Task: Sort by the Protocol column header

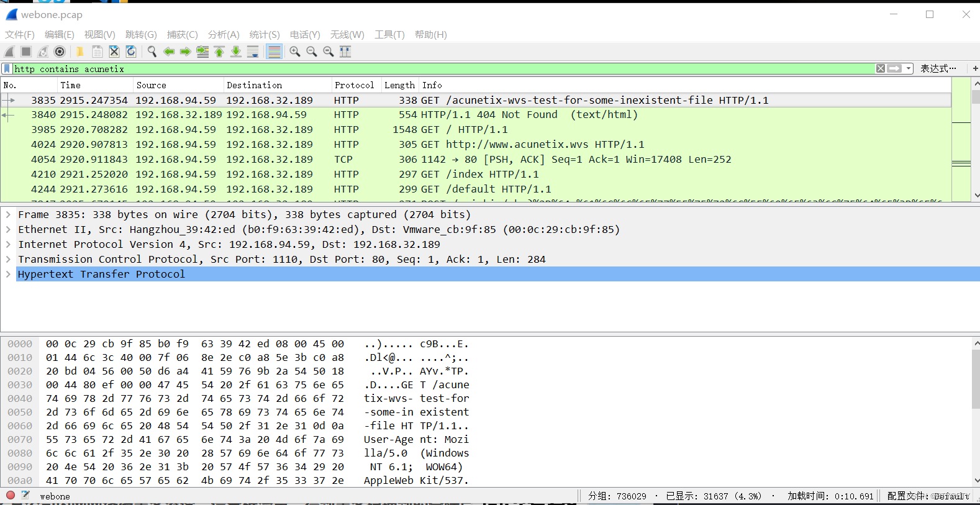Action: 356,85
